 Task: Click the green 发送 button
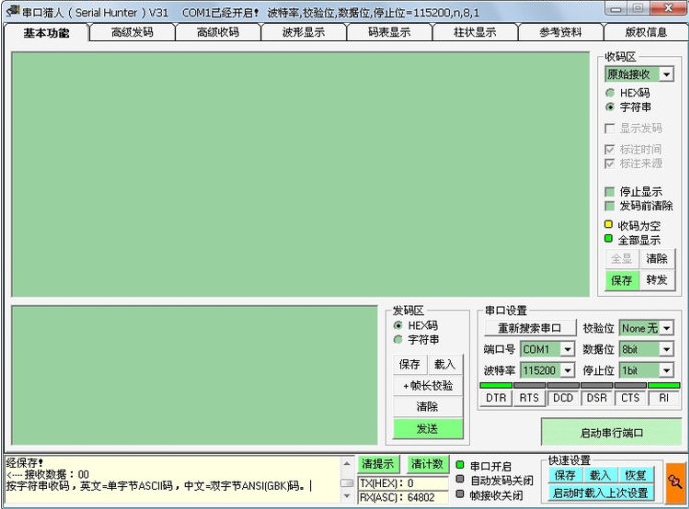point(428,429)
